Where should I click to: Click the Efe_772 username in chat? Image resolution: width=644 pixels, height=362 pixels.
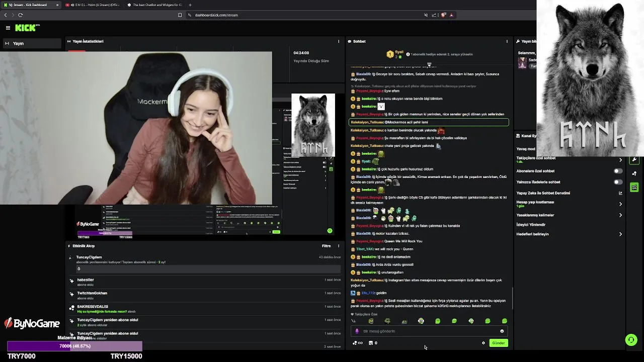point(368,293)
